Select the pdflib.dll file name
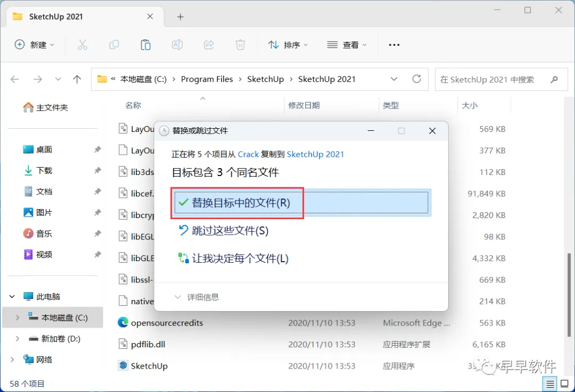This screenshot has width=575, height=392. [x=148, y=344]
